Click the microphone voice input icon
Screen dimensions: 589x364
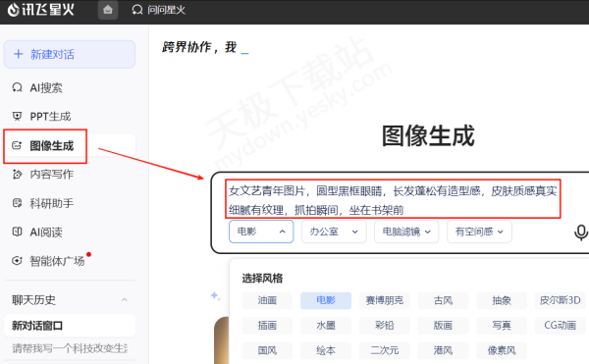click(x=580, y=233)
